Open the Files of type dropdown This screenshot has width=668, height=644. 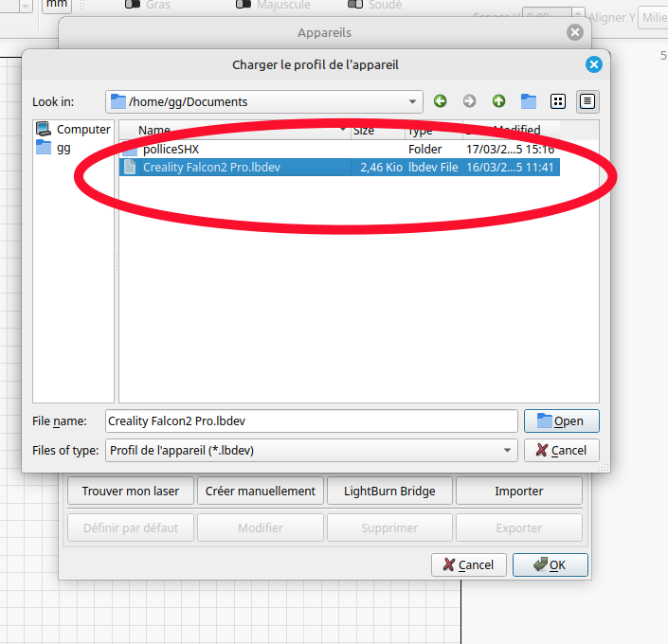[x=508, y=450]
